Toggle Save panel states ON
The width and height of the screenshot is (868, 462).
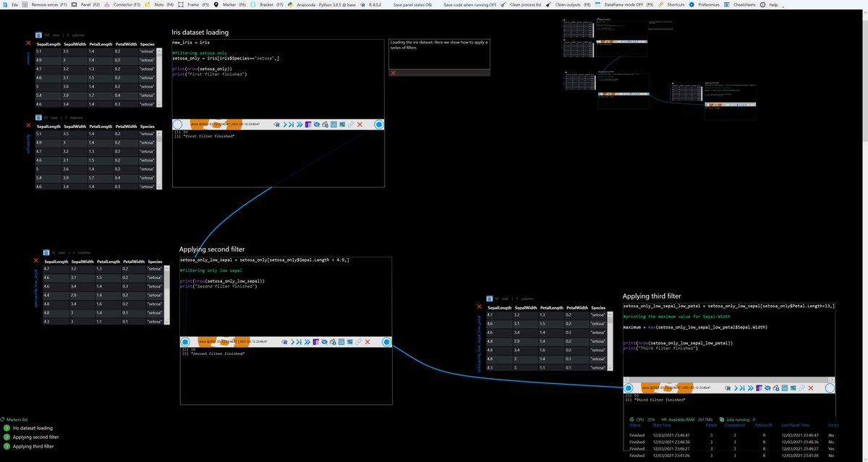coord(413,4)
